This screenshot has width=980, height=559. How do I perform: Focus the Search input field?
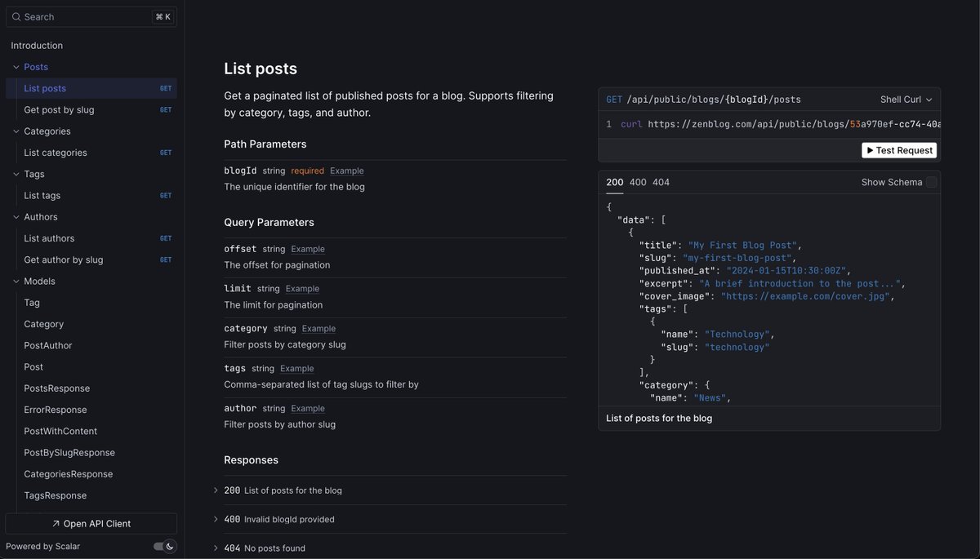pos(91,17)
